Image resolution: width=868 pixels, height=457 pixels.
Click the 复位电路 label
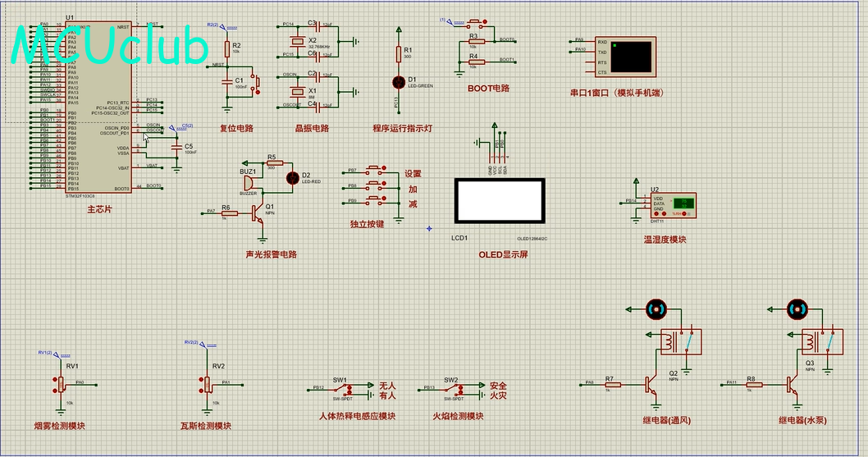(x=236, y=128)
